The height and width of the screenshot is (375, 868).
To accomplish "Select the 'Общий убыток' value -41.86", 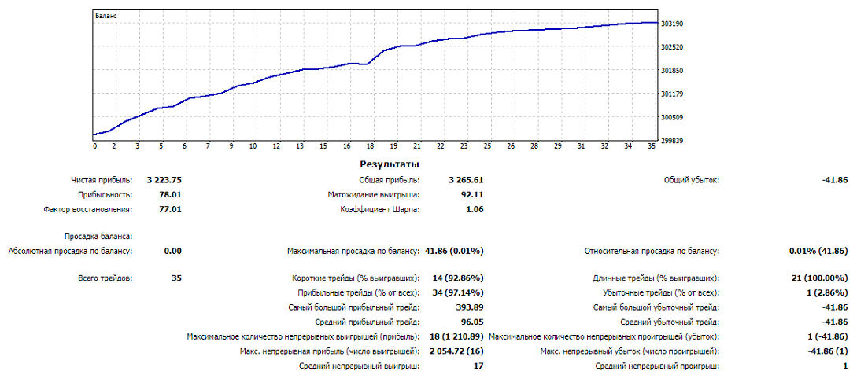I will point(835,180).
